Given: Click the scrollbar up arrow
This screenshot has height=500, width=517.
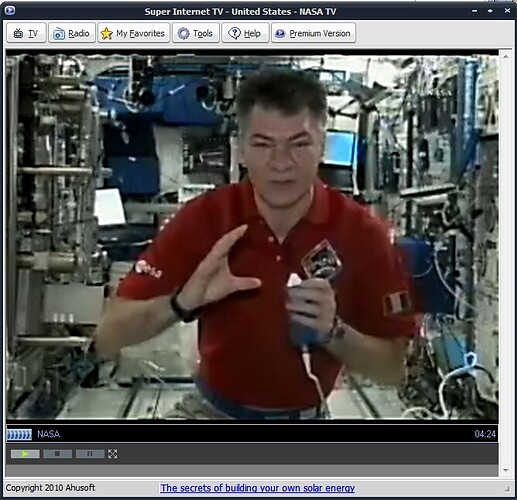Looking at the screenshot, I should click(506, 57).
